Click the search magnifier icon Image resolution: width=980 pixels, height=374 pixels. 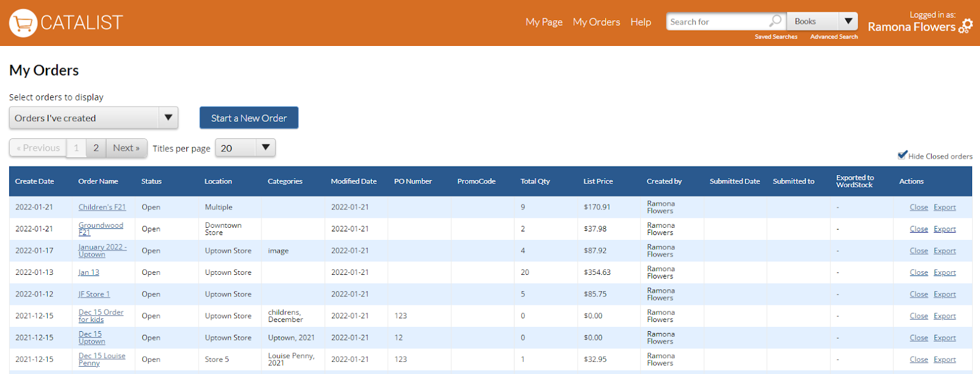click(775, 21)
